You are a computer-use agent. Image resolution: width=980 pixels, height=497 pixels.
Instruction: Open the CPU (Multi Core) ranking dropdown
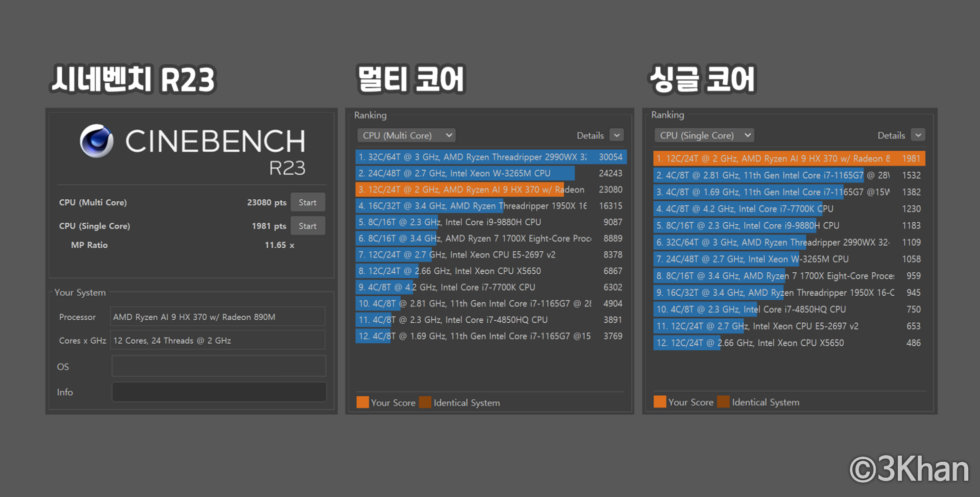point(406,135)
